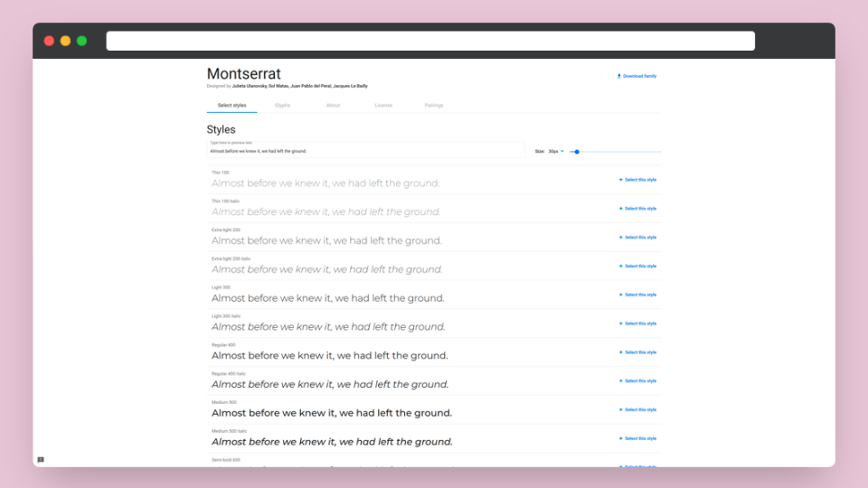Select the Light 300 style

pyautogui.click(x=637, y=295)
